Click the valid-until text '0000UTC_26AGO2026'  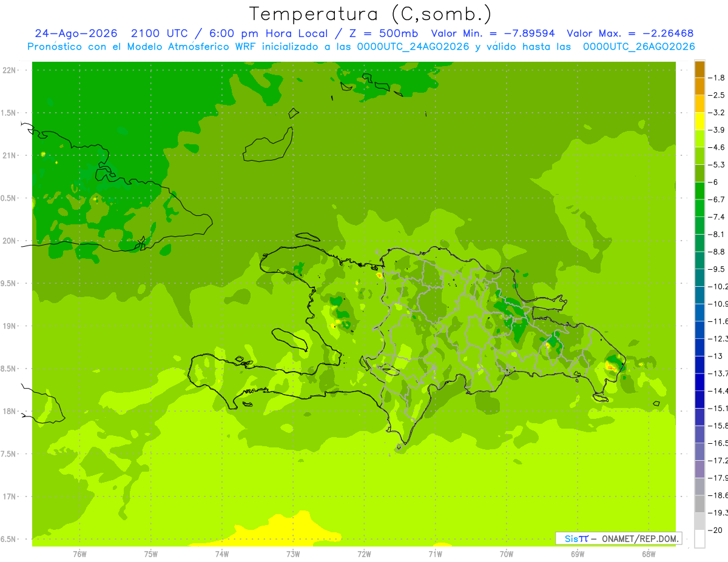pyautogui.click(x=639, y=47)
